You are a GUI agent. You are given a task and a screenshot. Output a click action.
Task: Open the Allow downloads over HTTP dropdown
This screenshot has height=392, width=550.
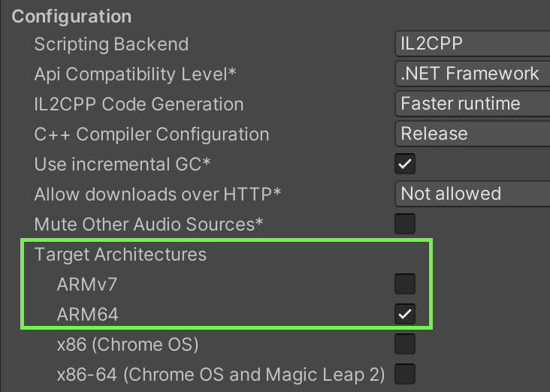tap(472, 194)
